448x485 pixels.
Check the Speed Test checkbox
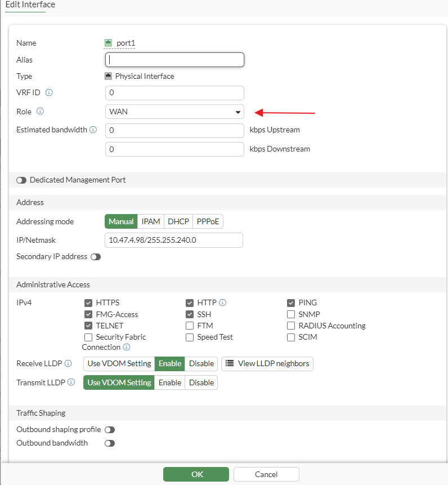tap(190, 337)
